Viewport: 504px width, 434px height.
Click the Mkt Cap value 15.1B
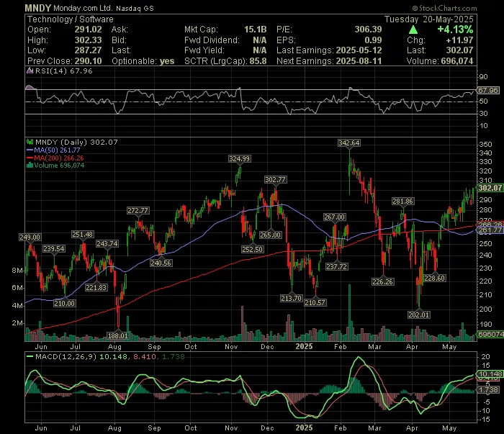[255, 30]
